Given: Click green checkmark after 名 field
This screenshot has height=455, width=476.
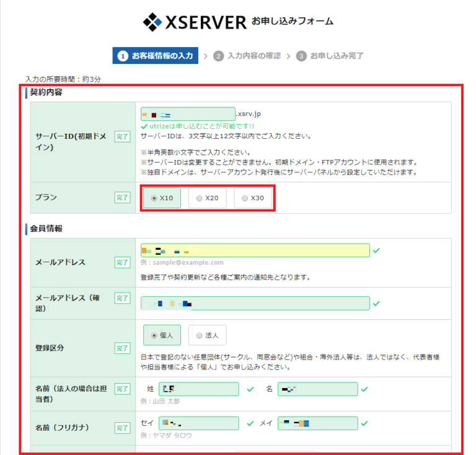Looking at the screenshot, I should click(x=364, y=389).
